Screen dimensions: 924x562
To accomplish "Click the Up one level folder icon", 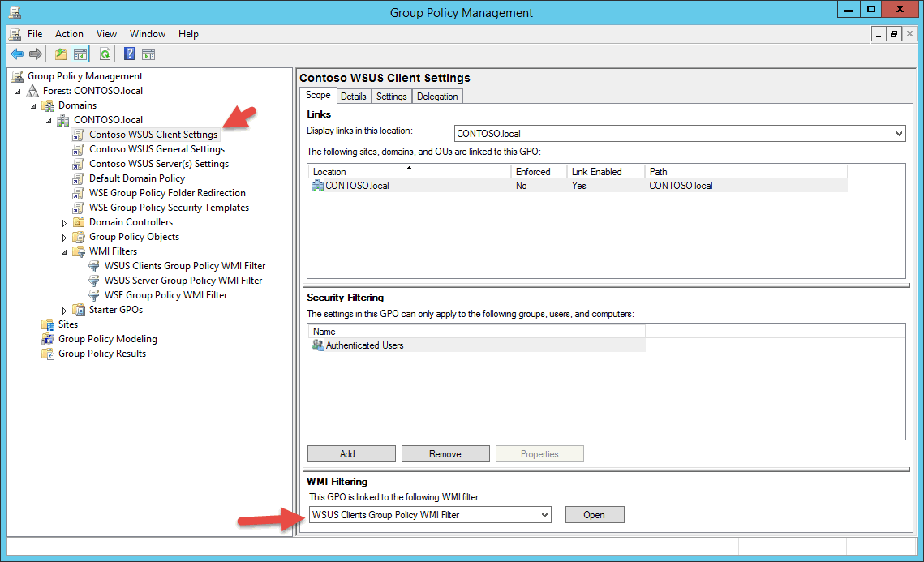I will click(x=61, y=54).
